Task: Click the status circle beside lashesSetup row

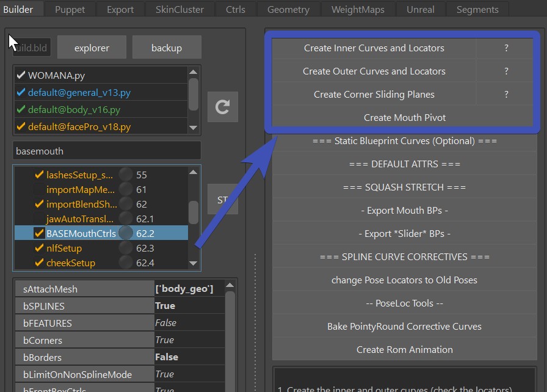Action: click(126, 175)
